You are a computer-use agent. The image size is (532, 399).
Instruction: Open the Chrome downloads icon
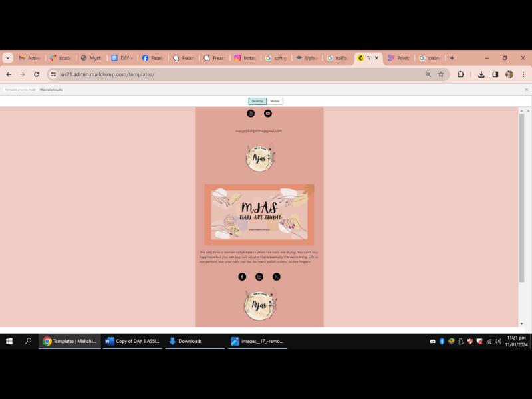pos(481,74)
